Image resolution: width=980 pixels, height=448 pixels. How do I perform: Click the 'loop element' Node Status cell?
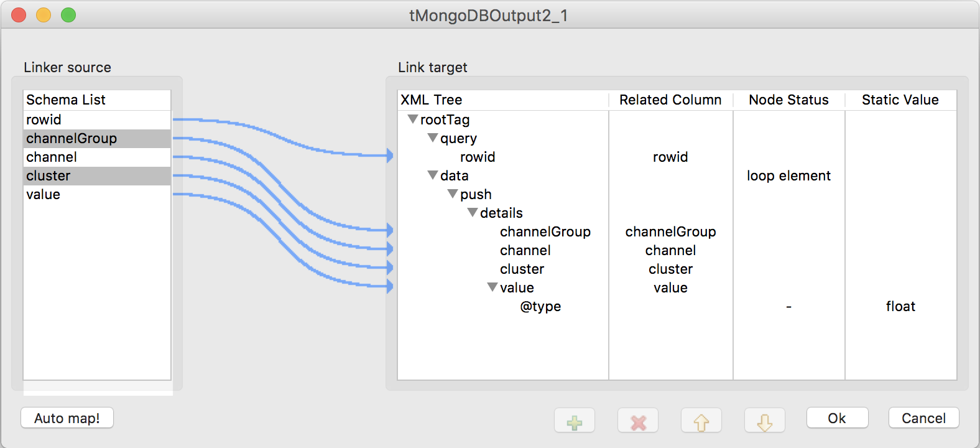788,175
